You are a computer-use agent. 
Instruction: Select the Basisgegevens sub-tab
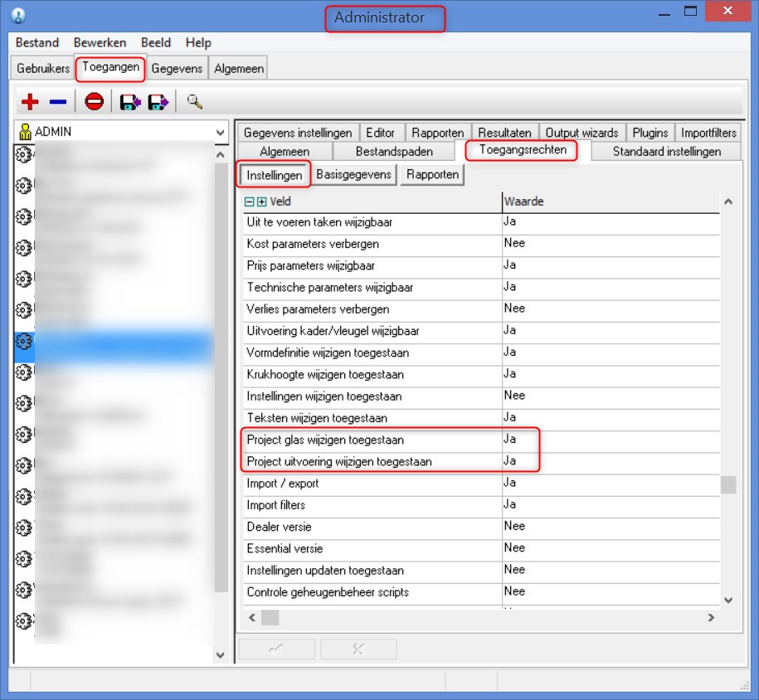coord(353,174)
